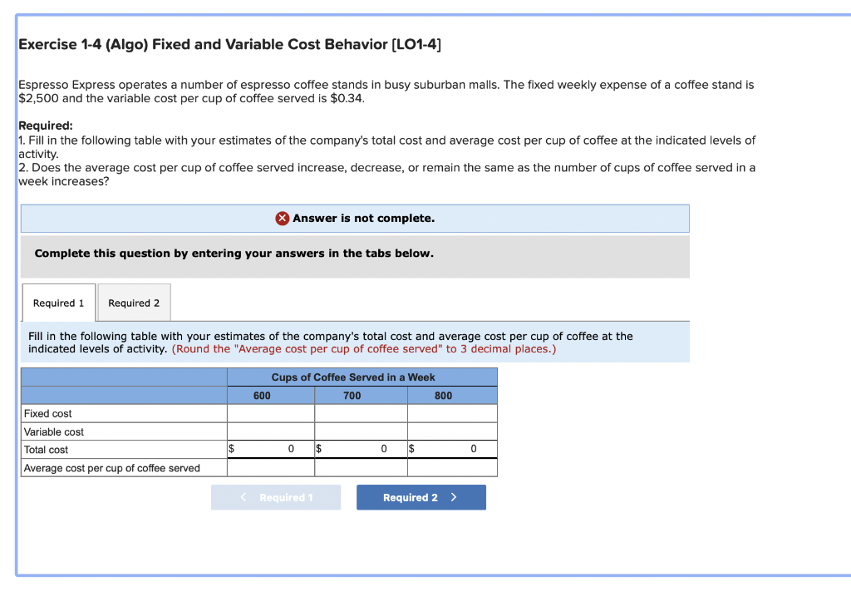851x616 pixels.
Task: Click the dollar sign in first Total cost cell
Action: click(231, 449)
